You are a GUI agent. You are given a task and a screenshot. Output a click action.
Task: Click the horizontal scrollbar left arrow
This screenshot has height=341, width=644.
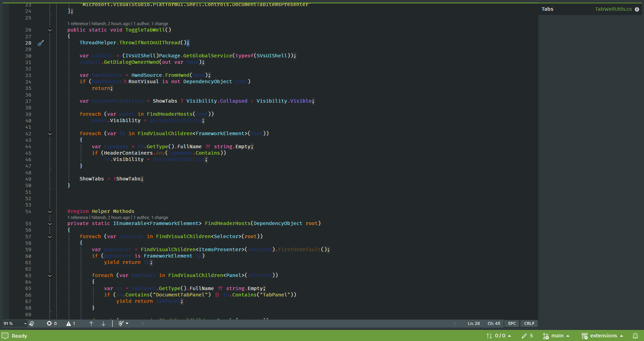[x=142, y=324]
